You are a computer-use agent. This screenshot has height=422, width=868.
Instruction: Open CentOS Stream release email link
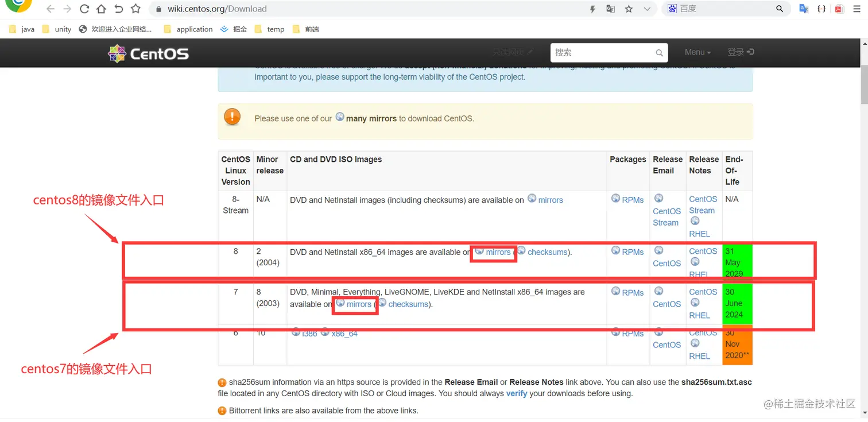pyautogui.click(x=666, y=217)
